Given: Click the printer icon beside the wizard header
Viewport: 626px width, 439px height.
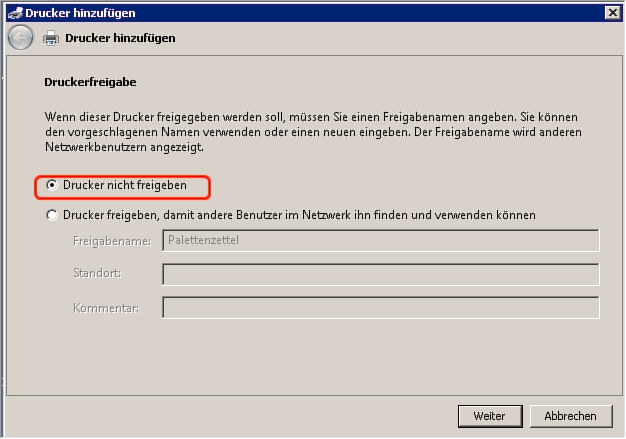Looking at the screenshot, I should [50, 39].
